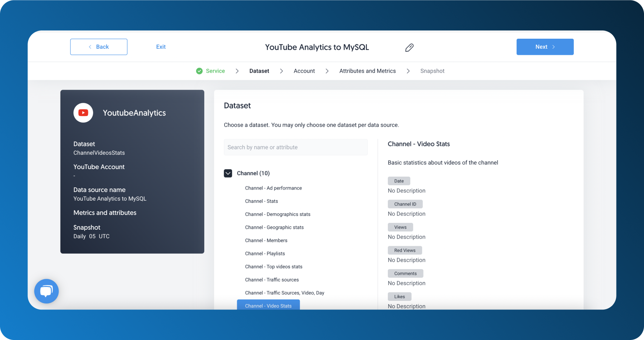Select the Channel - Top videos stats dataset
This screenshot has height=340, width=644.
(x=274, y=267)
